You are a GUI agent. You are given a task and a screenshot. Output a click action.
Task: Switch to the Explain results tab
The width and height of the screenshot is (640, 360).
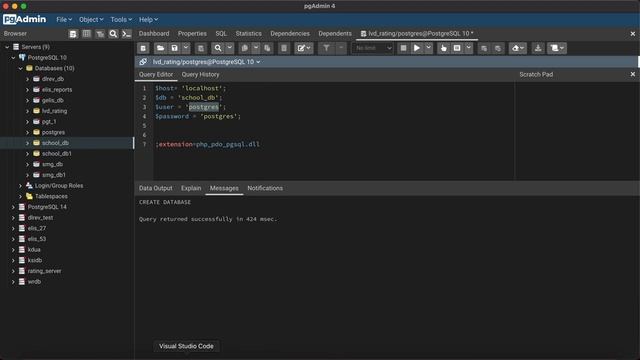[x=191, y=188]
